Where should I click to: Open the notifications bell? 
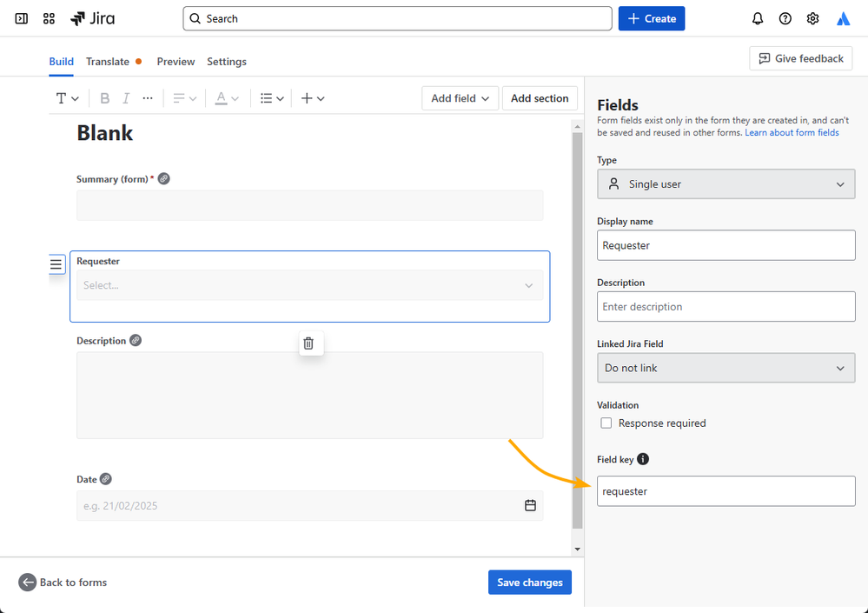click(758, 19)
